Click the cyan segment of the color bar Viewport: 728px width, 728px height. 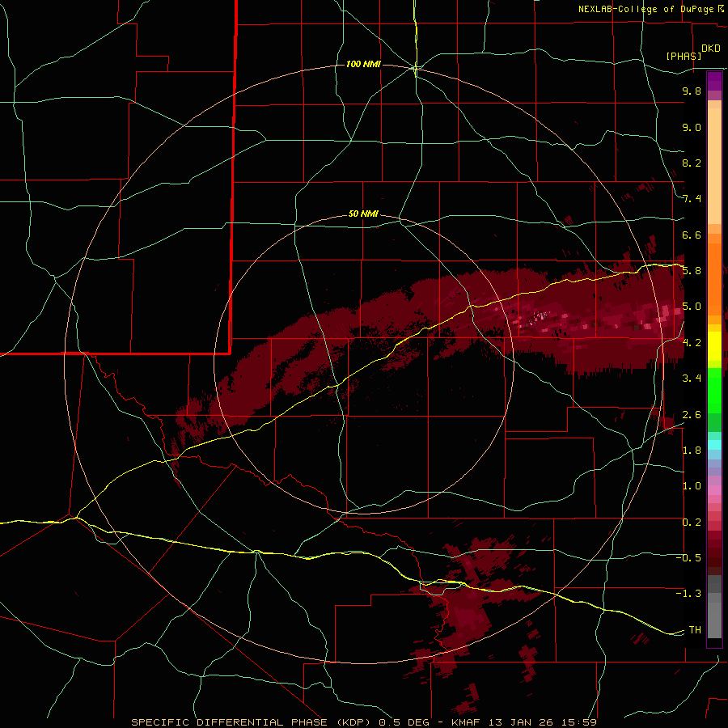pyautogui.click(x=714, y=445)
